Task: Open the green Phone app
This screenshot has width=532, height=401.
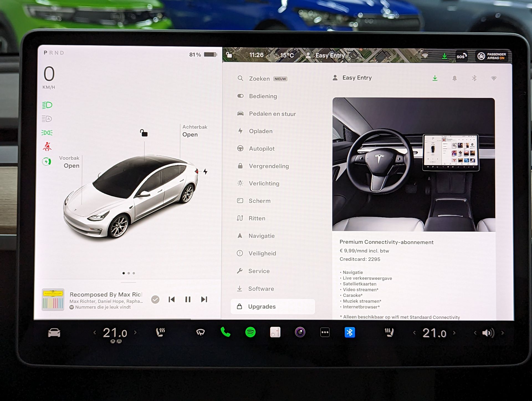Action: coord(225,332)
